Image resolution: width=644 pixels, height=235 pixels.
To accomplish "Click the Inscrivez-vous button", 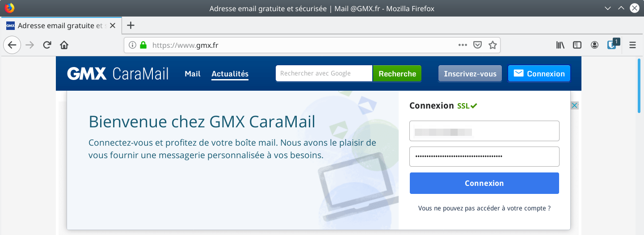I will tap(470, 74).
